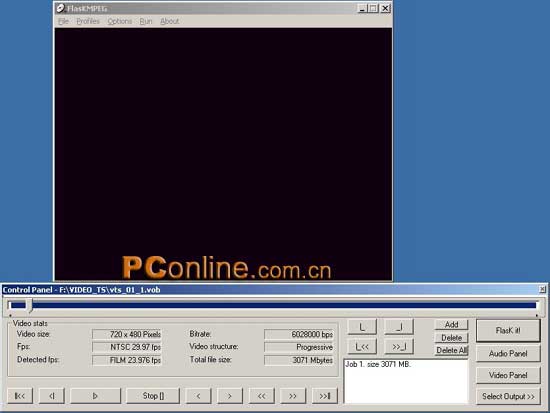
Task: Step back one frame with <| button
Action: [52, 396]
